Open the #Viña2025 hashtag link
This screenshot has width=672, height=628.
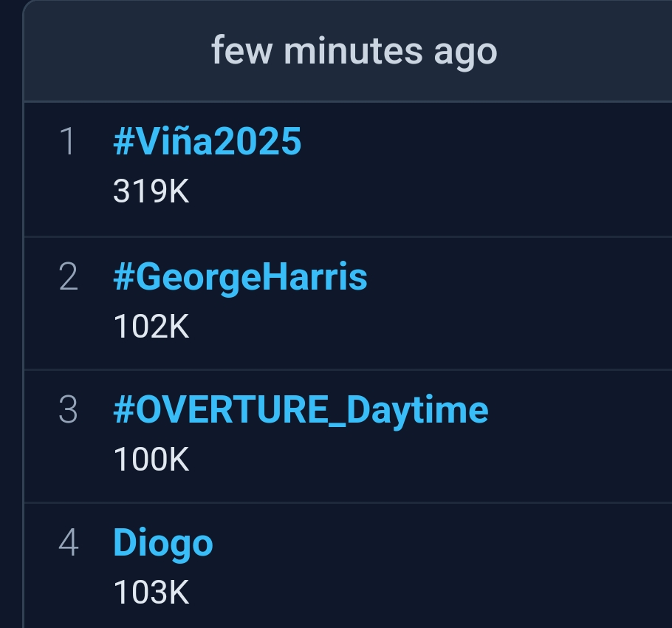(207, 141)
